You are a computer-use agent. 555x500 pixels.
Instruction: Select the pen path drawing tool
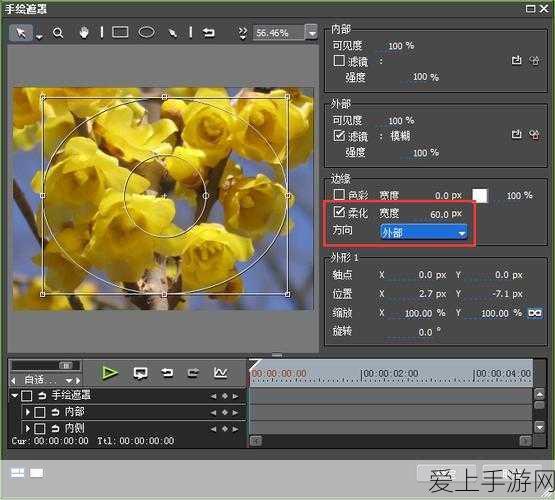click(173, 33)
